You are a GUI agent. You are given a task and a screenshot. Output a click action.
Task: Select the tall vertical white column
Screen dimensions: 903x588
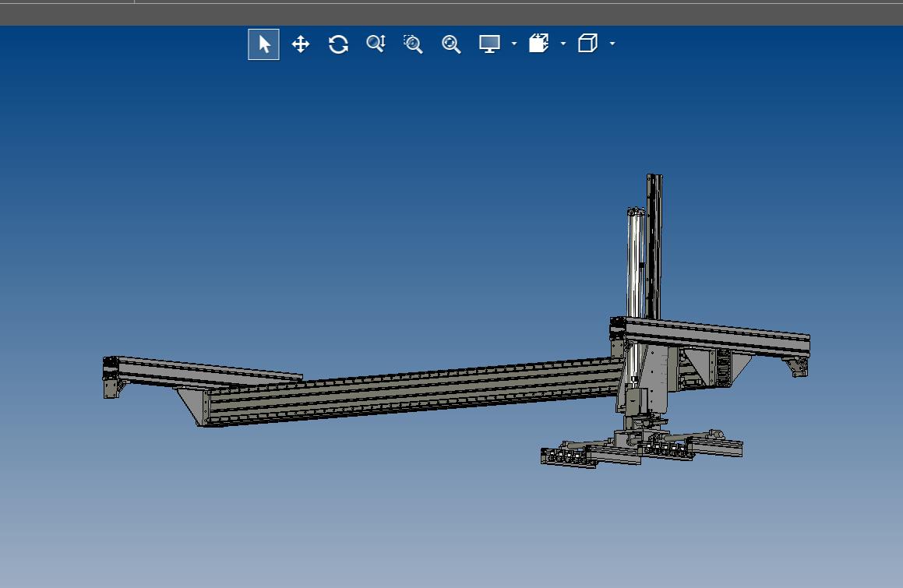coord(636,265)
